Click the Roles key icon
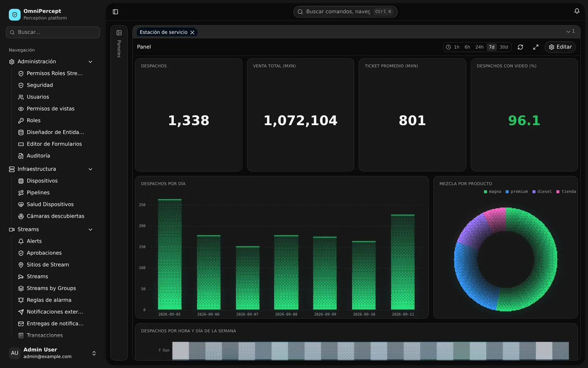This screenshot has height=368, width=588. [21, 121]
